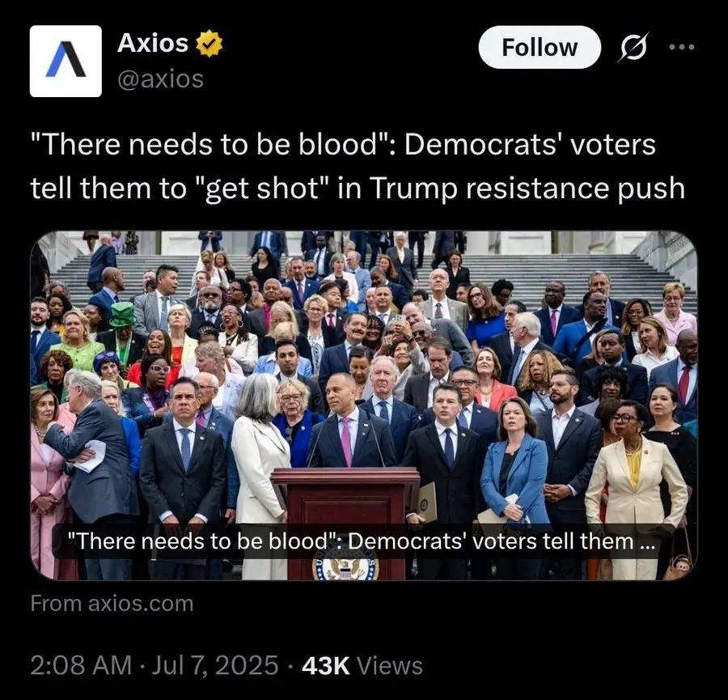Open the Axios display name link
728x700 pixels.
pyautogui.click(x=153, y=43)
